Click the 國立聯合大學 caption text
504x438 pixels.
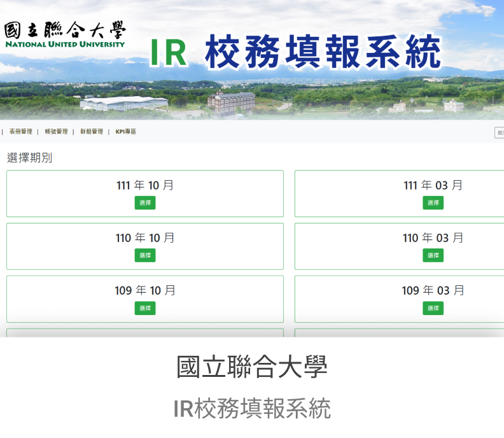tap(252, 367)
